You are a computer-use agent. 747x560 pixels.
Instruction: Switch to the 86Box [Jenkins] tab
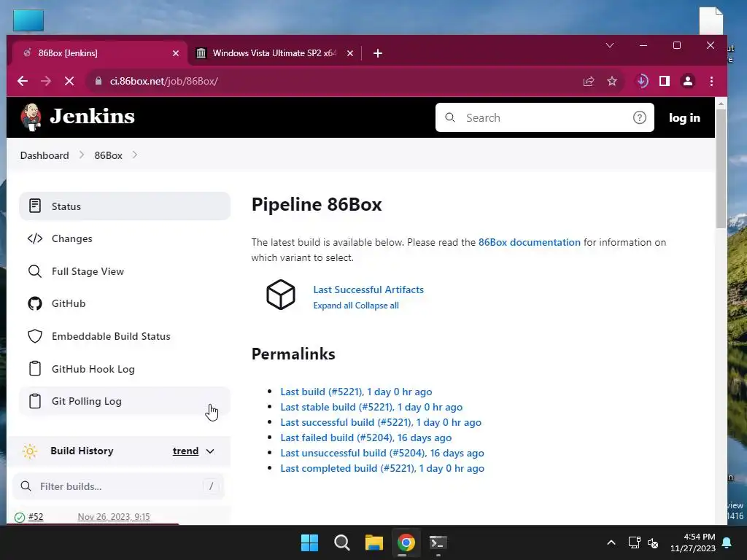[99, 52]
